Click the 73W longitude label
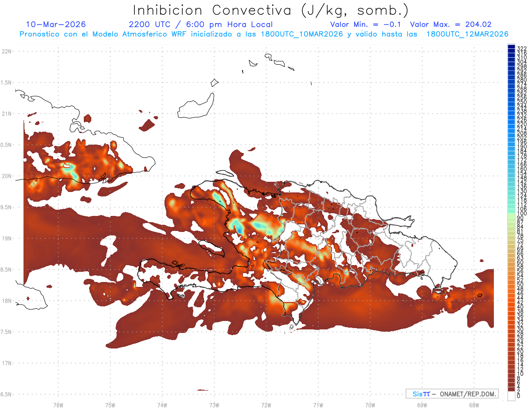 (214, 405)
